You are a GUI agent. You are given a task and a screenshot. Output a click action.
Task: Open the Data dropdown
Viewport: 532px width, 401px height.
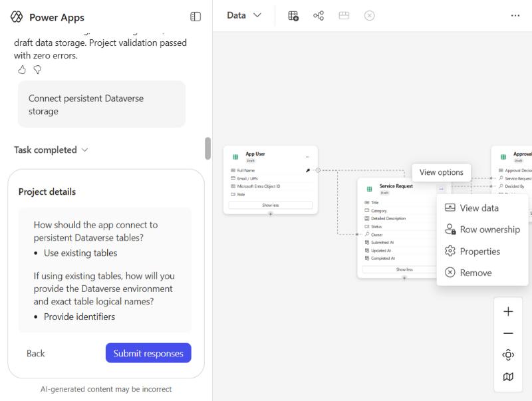244,15
